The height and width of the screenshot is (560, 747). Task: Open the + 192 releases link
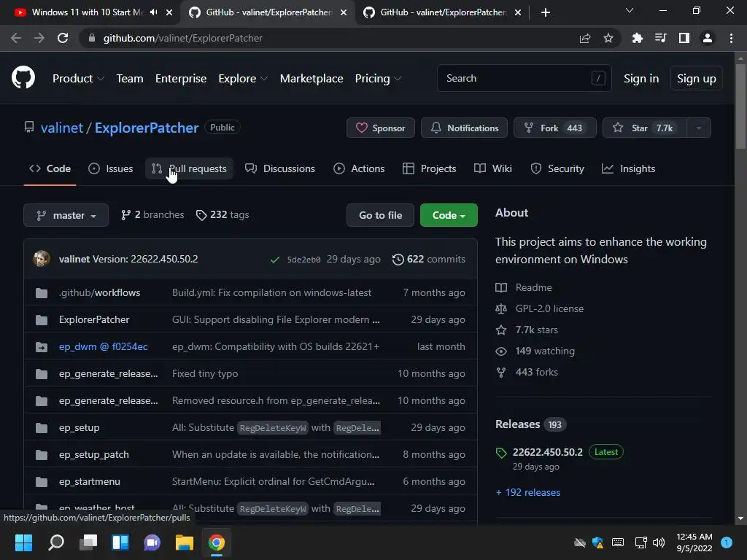(x=528, y=492)
